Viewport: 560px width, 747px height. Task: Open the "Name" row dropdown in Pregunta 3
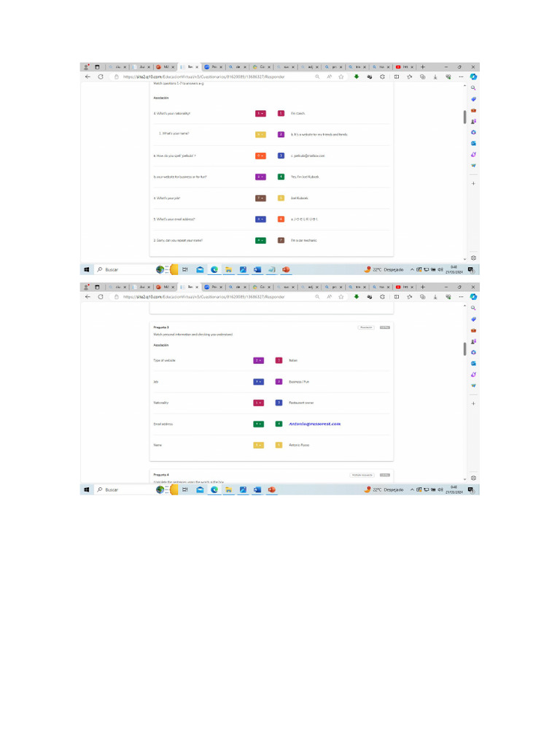point(259,446)
